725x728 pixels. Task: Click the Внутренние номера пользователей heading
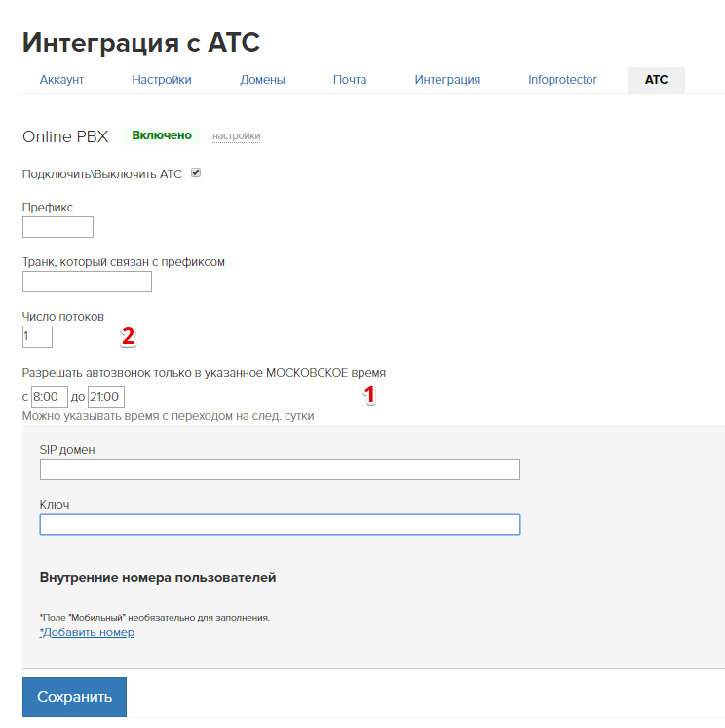point(158,578)
